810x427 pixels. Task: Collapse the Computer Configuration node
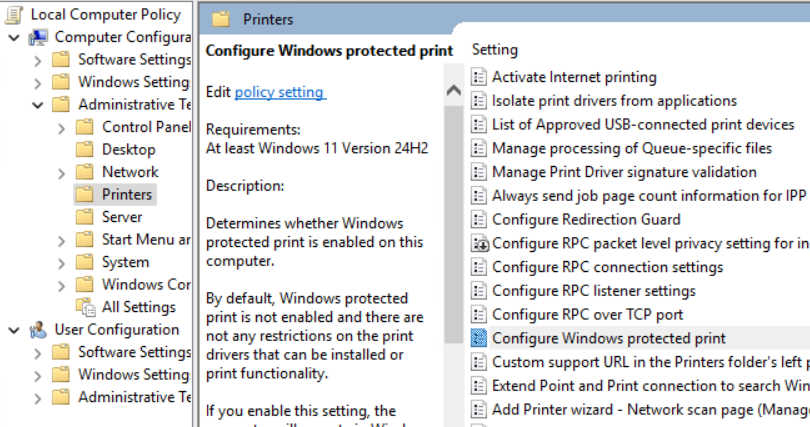click(x=14, y=38)
